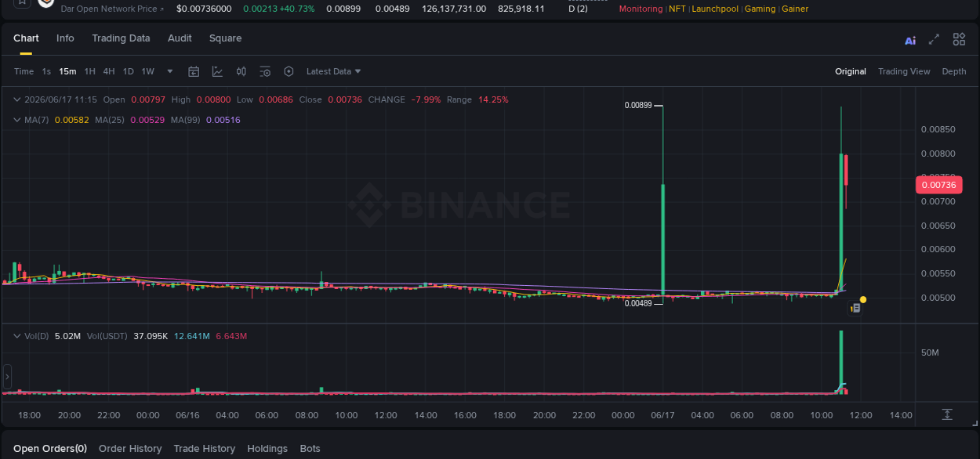980x459 pixels.
Task: Select the 1s time interval
Action: coord(46,71)
